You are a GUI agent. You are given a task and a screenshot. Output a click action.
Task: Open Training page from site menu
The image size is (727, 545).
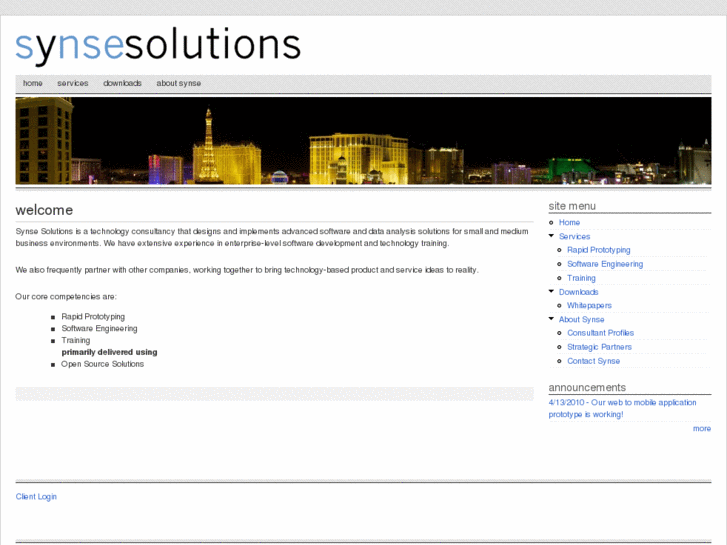[581, 278]
